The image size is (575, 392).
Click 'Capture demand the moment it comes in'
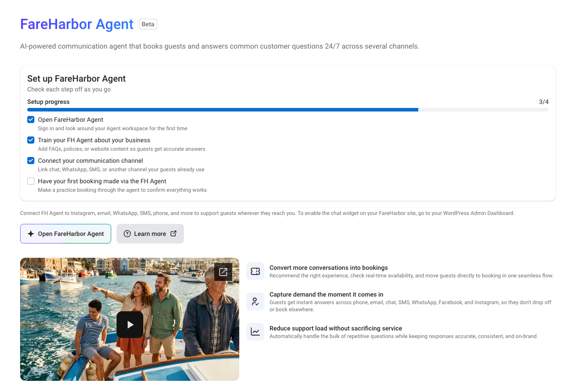click(x=326, y=294)
